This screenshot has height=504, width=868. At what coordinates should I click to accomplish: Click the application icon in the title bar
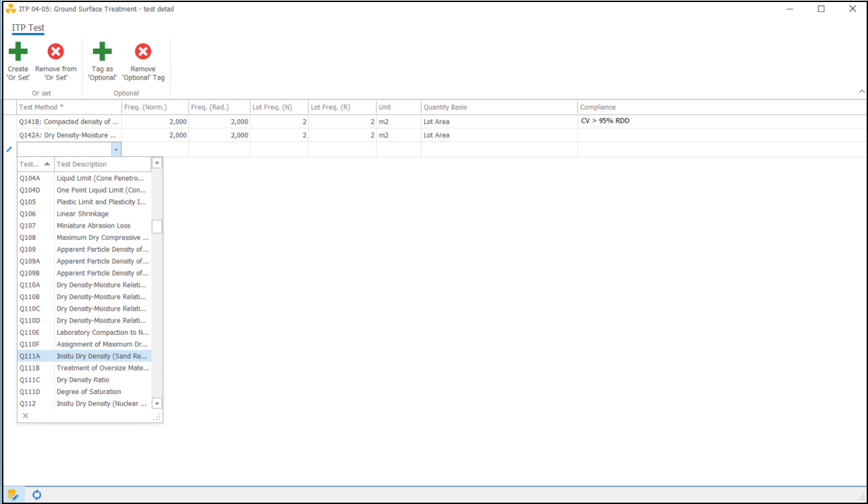[11, 9]
